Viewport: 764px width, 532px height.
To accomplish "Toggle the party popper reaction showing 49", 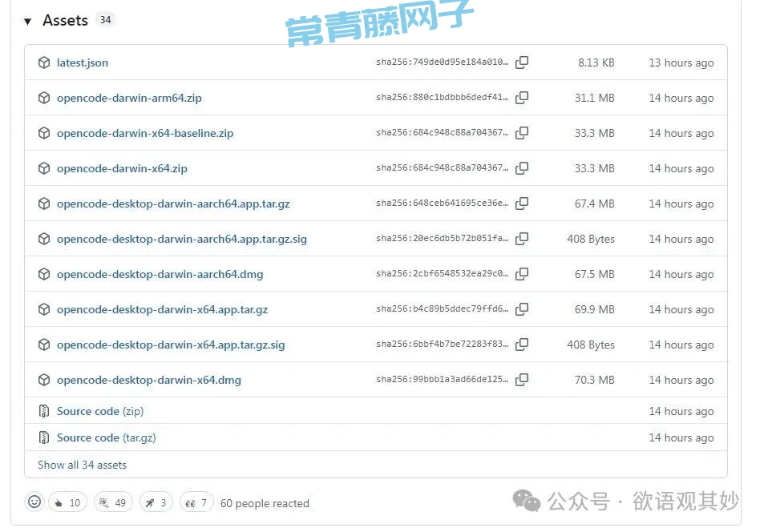I will [112, 502].
